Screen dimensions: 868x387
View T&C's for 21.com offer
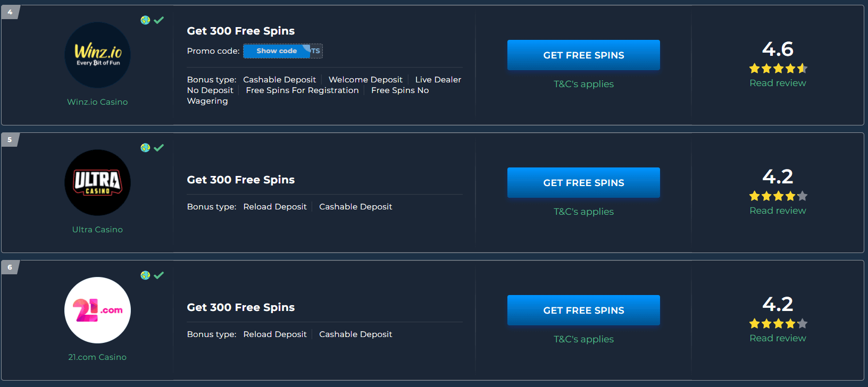tap(583, 339)
